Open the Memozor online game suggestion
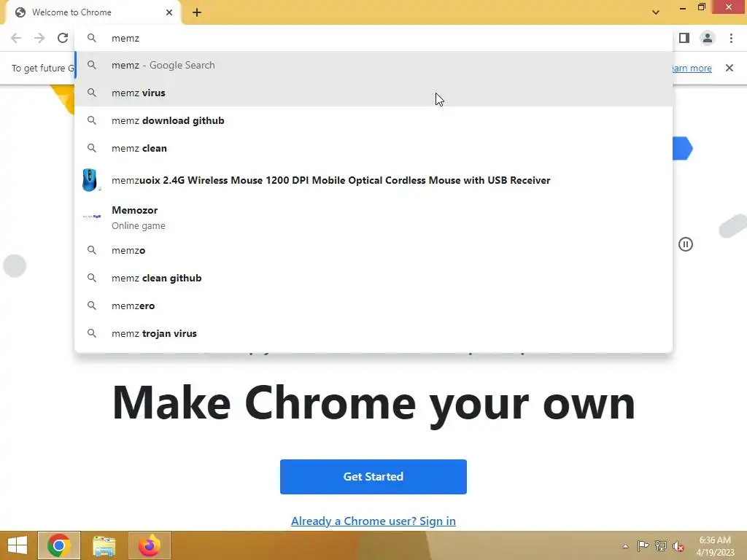This screenshot has width=747, height=560. tap(374, 217)
